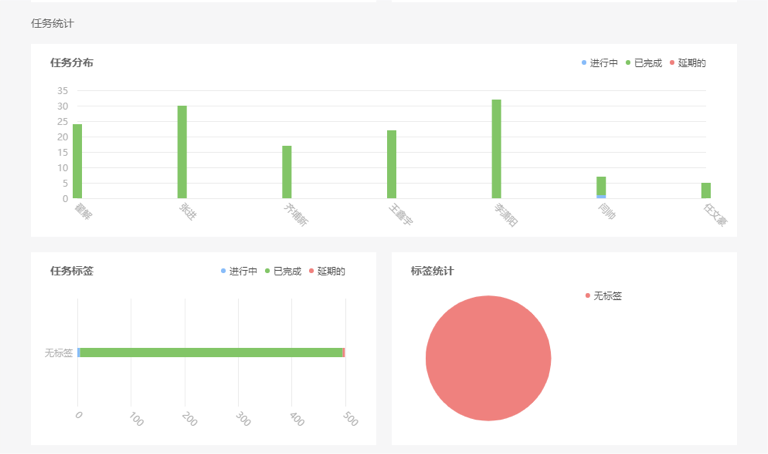Select the green bar above 王鑫宇
The height and width of the screenshot is (454, 768).
[391, 164]
